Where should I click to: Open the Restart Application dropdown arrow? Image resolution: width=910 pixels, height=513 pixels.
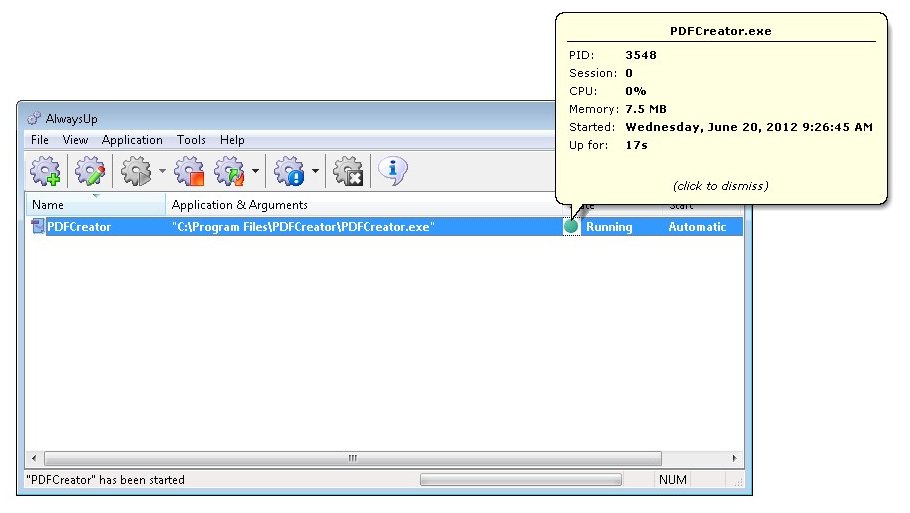[x=255, y=171]
